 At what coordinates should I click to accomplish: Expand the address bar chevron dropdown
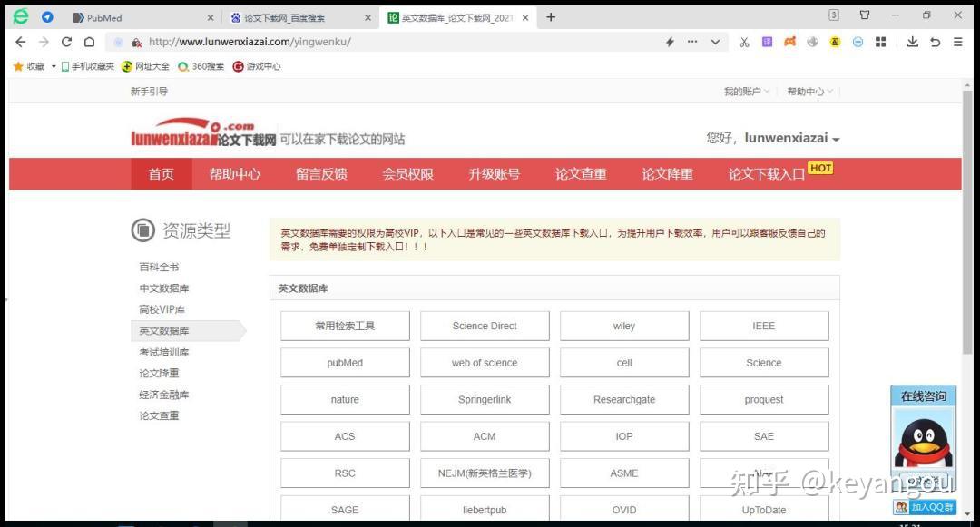[716, 42]
